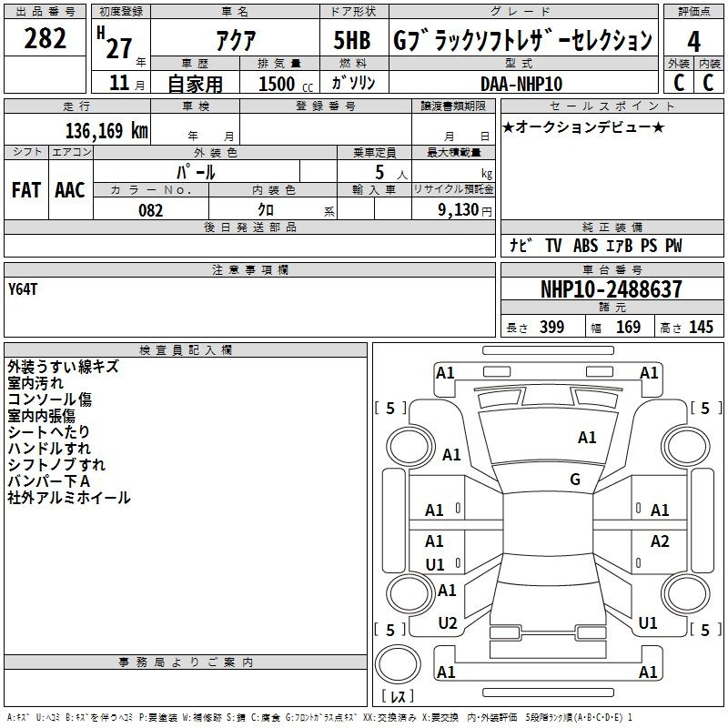728x728 pixels.
Task: Click the fuel type ガソリン
Action: [x=353, y=83]
